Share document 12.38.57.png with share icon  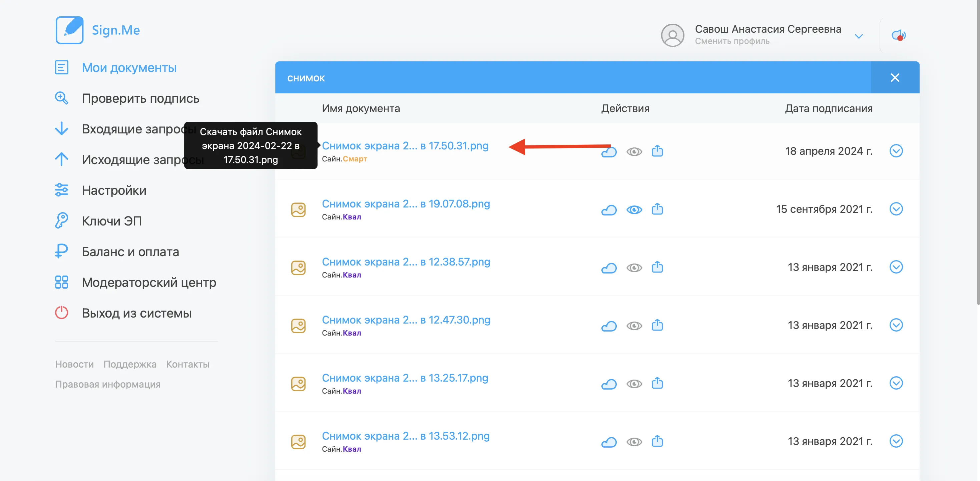coord(657,267)
